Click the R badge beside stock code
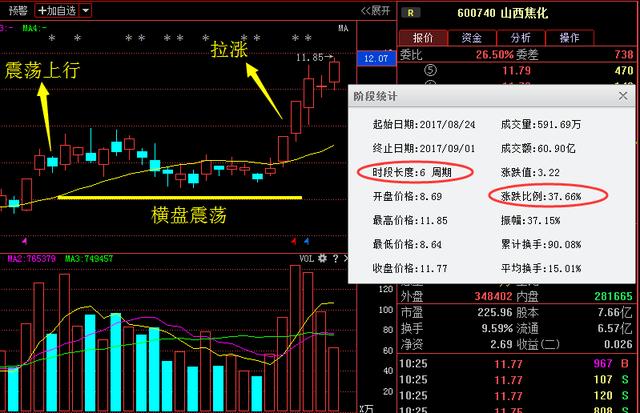Screen dimensions: 640x413 (x=413, y=12)
